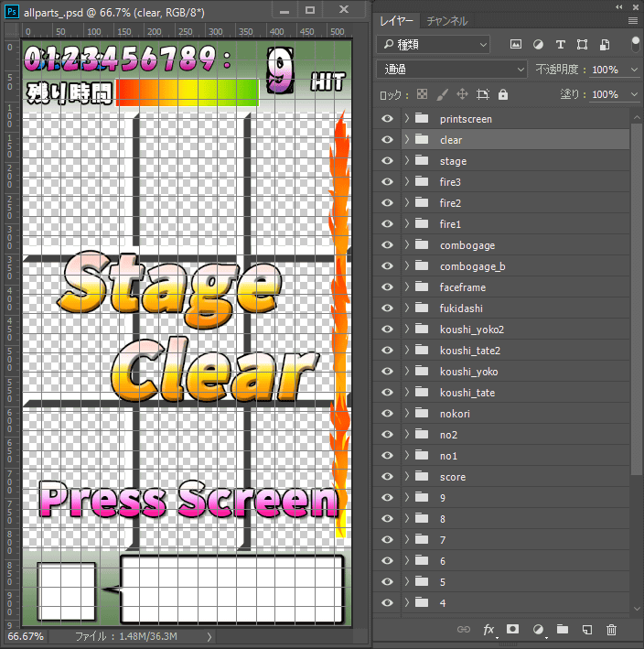Open the 種類 filter type dropdown
This screenshot has width=644, height=649.
click(433, 44)
